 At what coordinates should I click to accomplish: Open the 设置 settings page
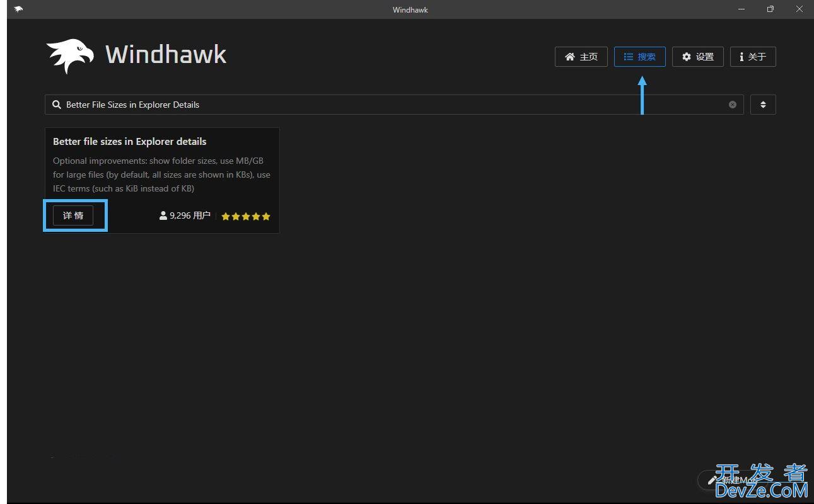pyautogui.click(x=697, y=57)
